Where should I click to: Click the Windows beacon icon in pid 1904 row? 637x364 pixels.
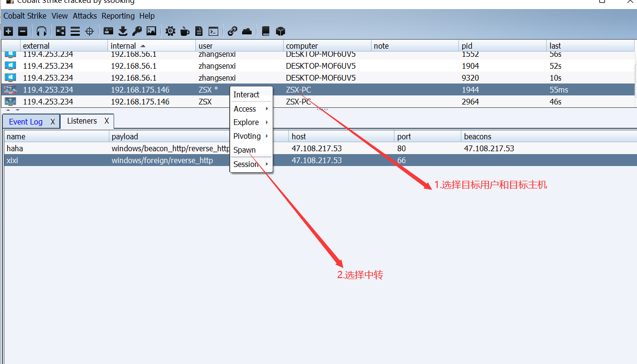coord(11,66)
